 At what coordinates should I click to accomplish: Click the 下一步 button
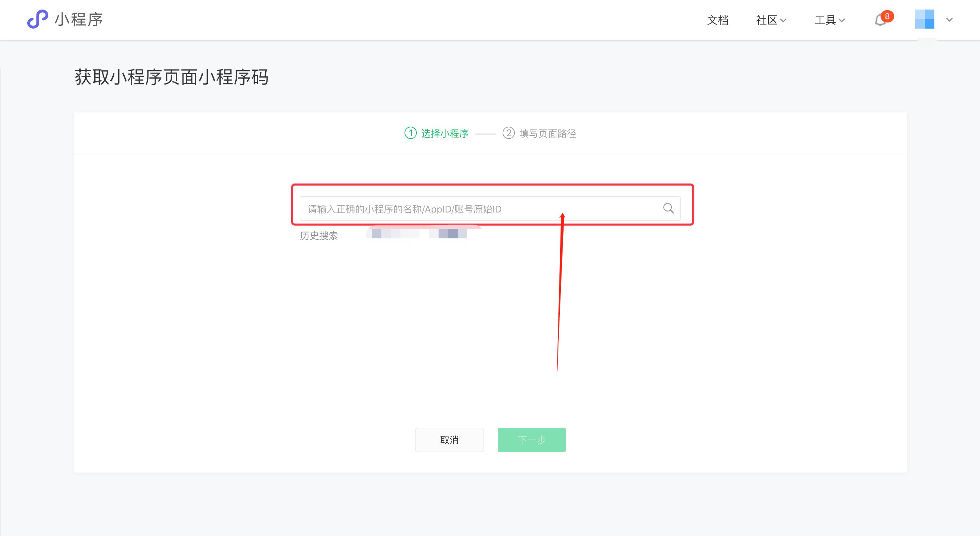tap(532, 440)
